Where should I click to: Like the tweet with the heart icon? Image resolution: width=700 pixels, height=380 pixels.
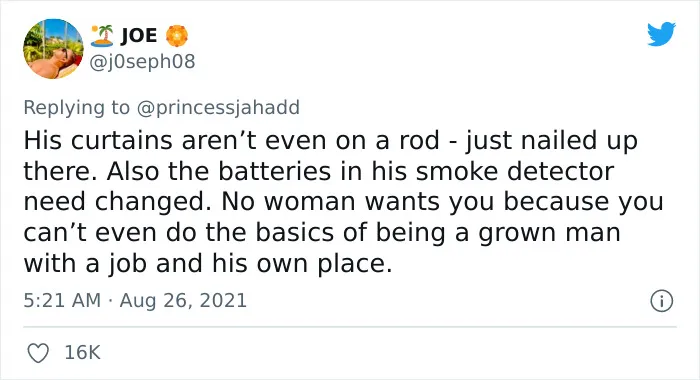[38, 353]
